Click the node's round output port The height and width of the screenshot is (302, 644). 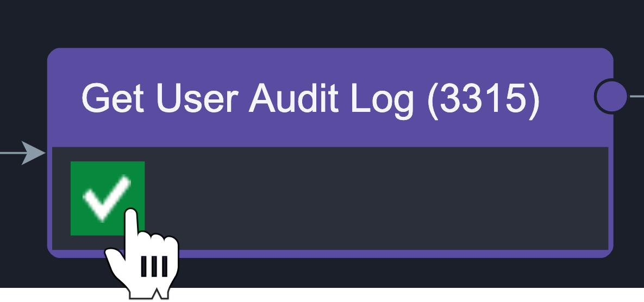coord(611,97)
